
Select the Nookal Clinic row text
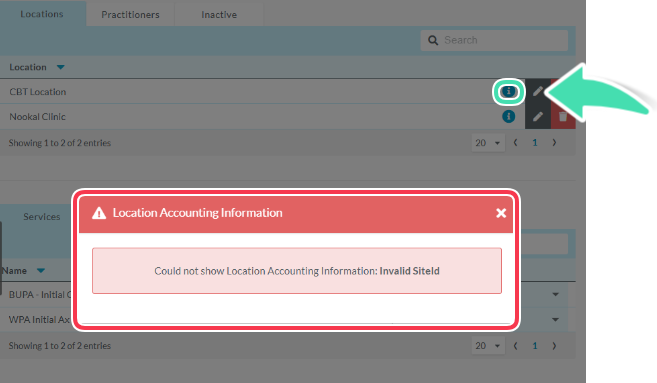37,117
